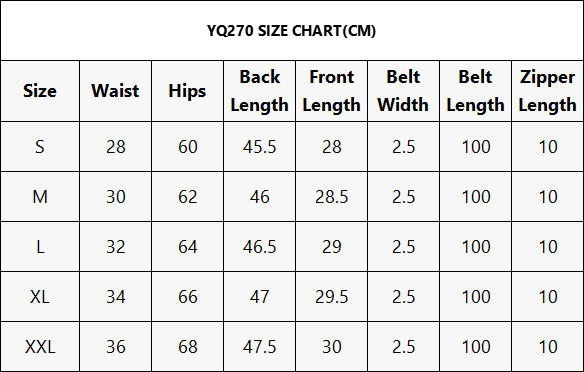Select the Belt Width header cell
The height and width of the screenshot is (372, 584).
point(403,91)
